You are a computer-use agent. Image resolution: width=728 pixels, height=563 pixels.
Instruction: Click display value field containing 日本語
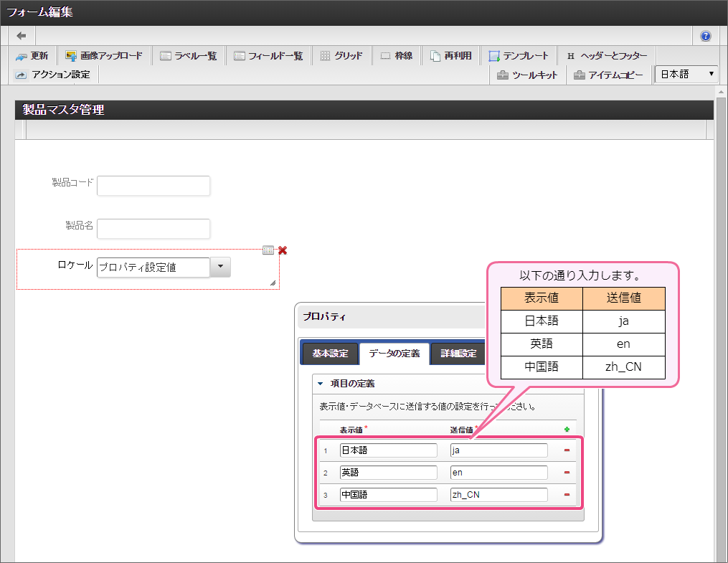(389, 450)
